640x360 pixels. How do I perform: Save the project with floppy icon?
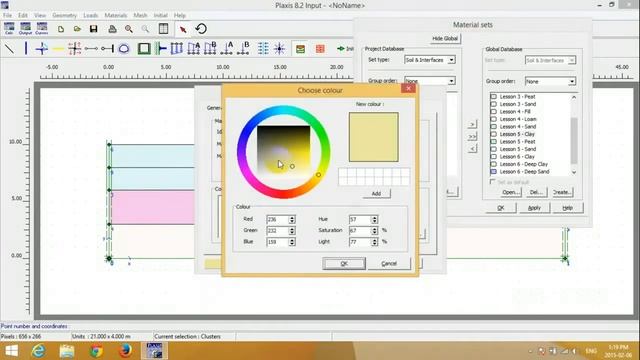[93, 29]
